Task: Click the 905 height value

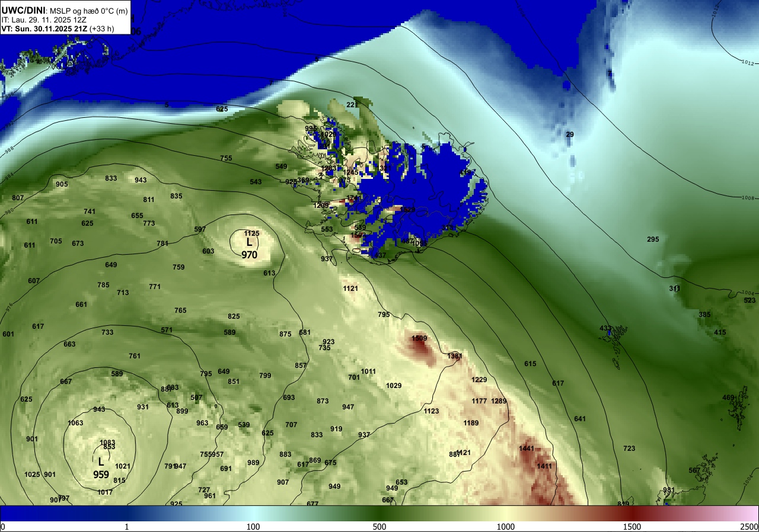Action: pos(62,184)
